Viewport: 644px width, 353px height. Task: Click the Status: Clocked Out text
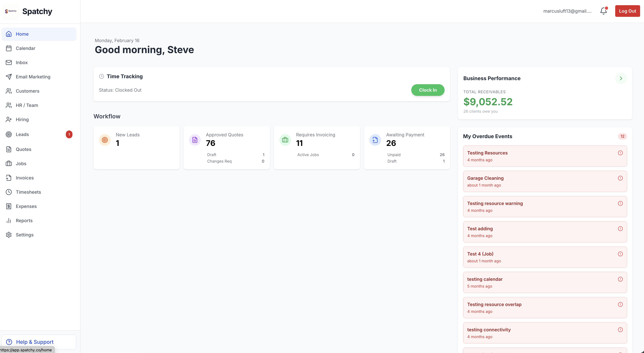pyautogui.click(x=120, y=90)
